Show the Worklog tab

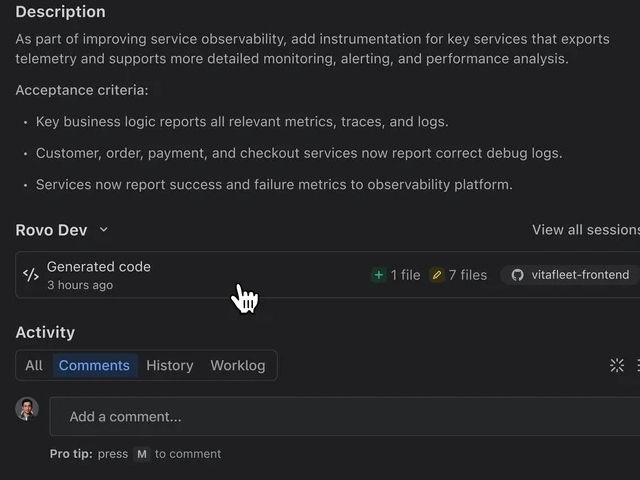(x=238, y=365)
